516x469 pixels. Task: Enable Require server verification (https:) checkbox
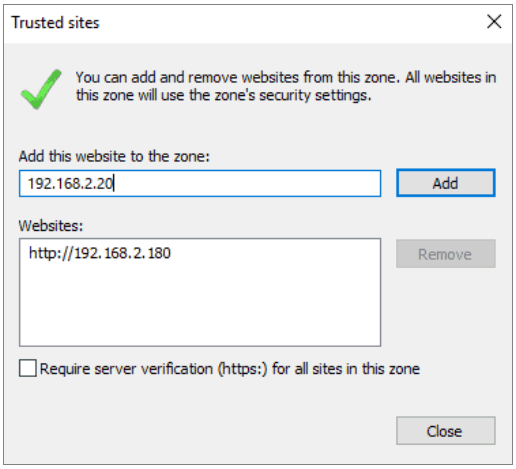(28, 368)
